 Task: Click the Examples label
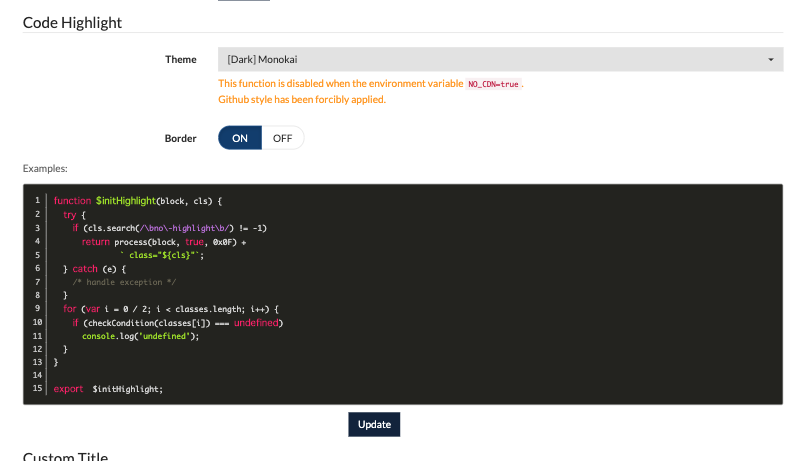[x=45, y=168]
